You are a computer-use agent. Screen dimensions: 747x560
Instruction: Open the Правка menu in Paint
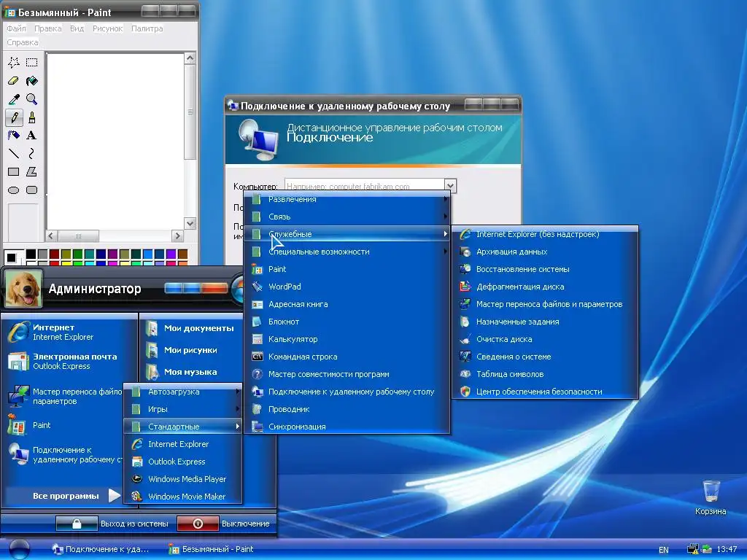pyautogui.click(x=47, y=28)
